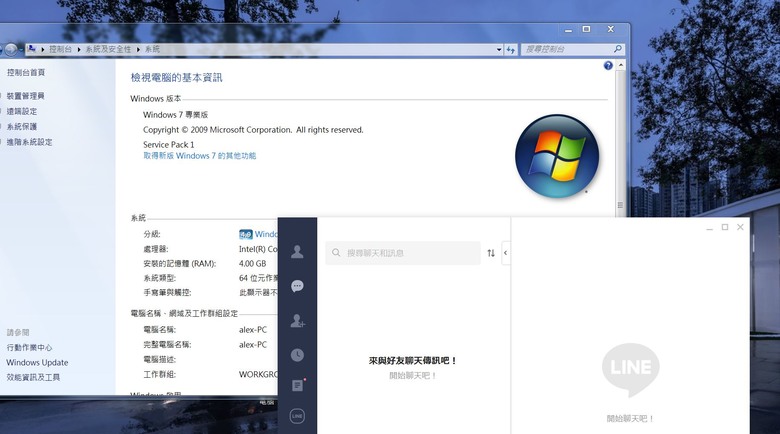Image resolution: width=780 pixels, height=434 pixels.
Task: Open 行動作業中心 link
Action: click(x=29, y=347)
